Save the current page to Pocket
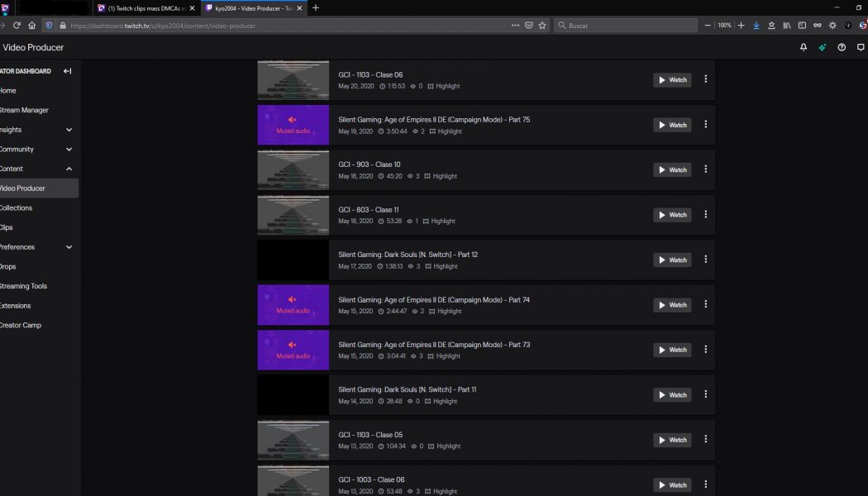This screenshot has width=868, height=496. [x=529, y=26]
